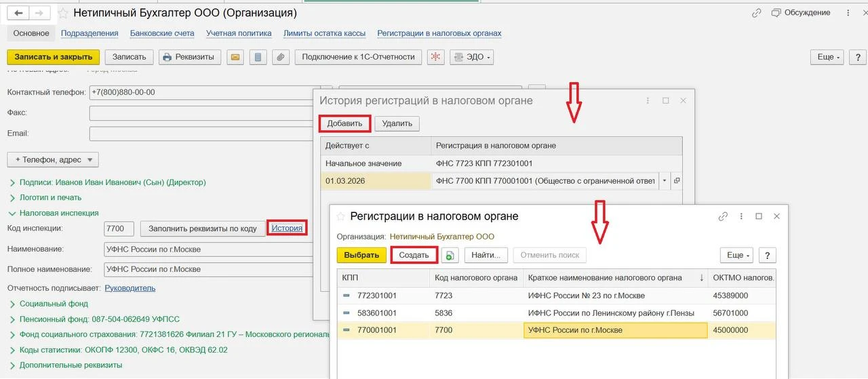Image resolution: width=868 pixels, height=379 pixels.
Task: Click Заполнить реквизиты по коду button
Action: pyautogui.click(x=203, y=228)
